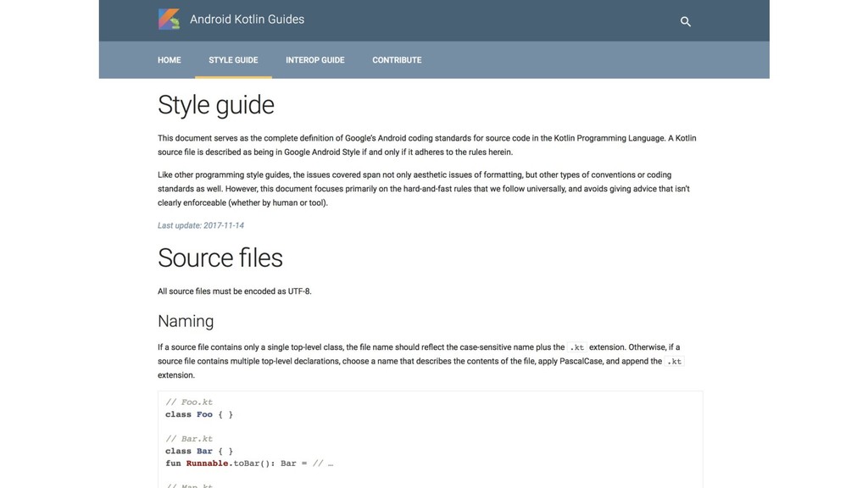Viewport: 868px width, 488px height.
Task: Click the "Source files" heading
Action: [x=220, y=258]
